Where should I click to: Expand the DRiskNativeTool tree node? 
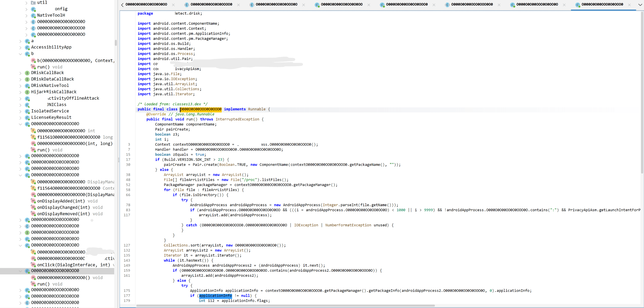(x=20, y=86)
